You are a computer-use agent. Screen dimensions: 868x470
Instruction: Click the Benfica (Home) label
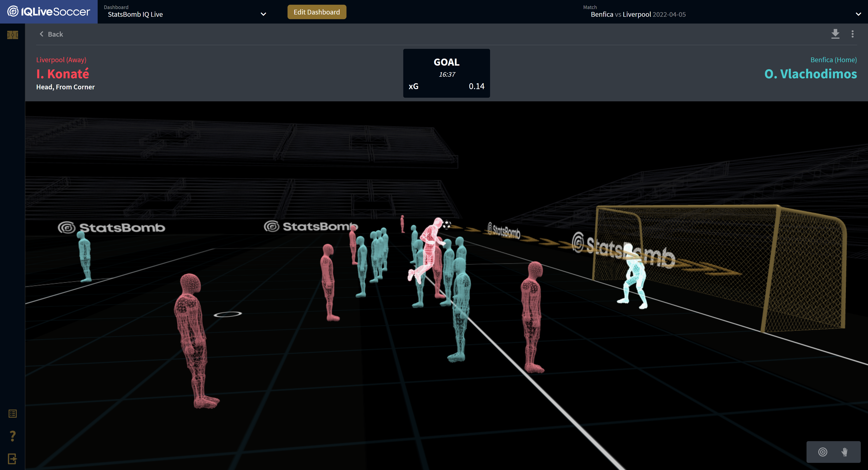(833, 60)
